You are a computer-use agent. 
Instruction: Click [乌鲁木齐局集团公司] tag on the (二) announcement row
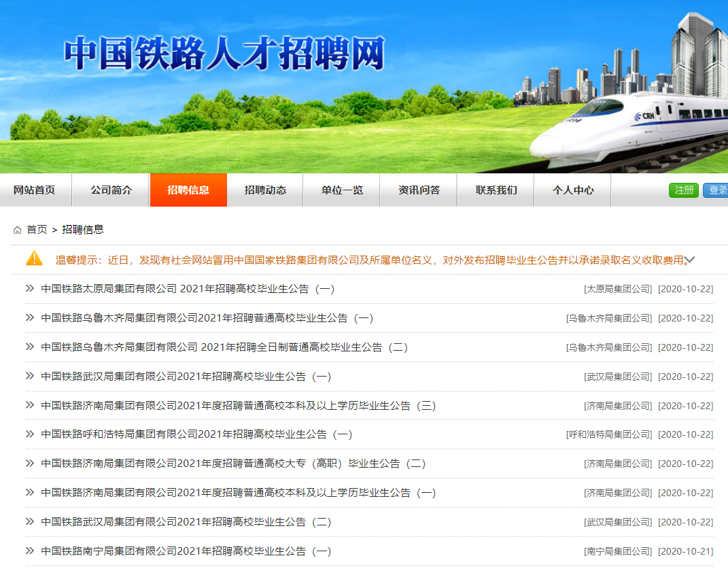(609, 347)
